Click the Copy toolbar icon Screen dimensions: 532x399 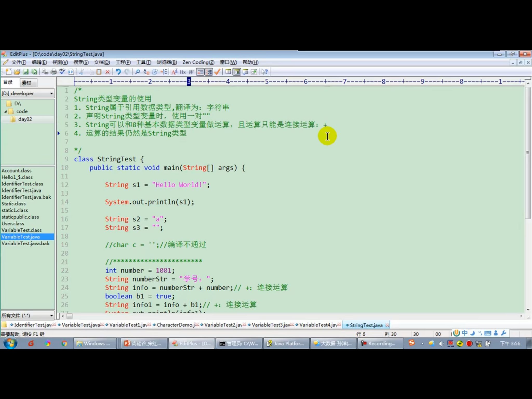(x=90, y=72)
